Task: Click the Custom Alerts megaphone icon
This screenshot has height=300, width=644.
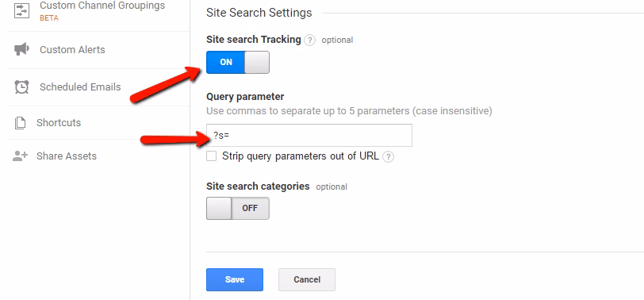Action: coord(21,50)
